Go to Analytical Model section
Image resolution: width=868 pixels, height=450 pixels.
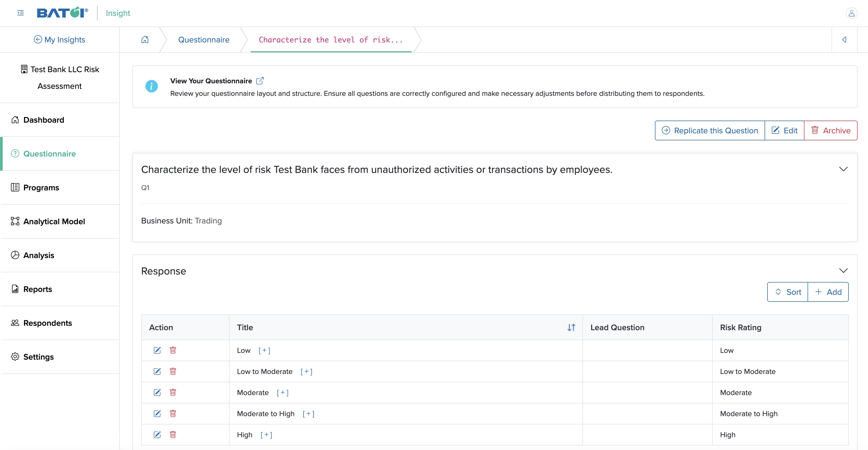coord(60,221)
